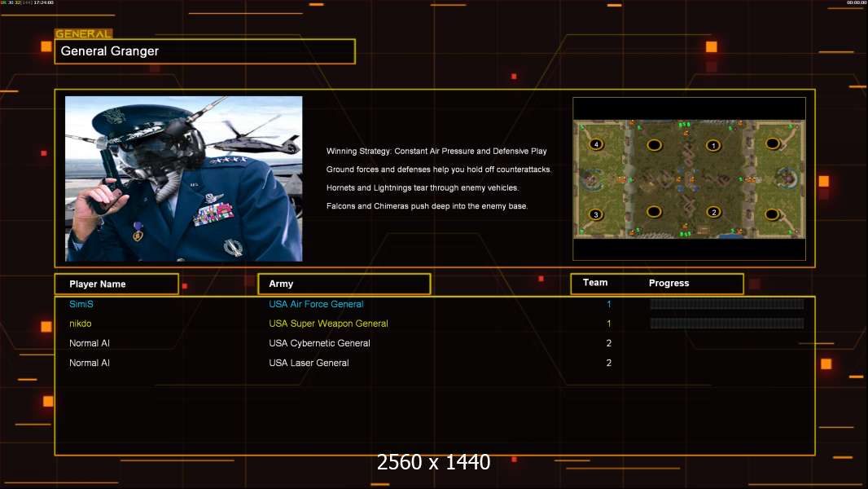Click the USA Laser General army
This screenshot has width=868, height=489.
click(x=309, y=363)
